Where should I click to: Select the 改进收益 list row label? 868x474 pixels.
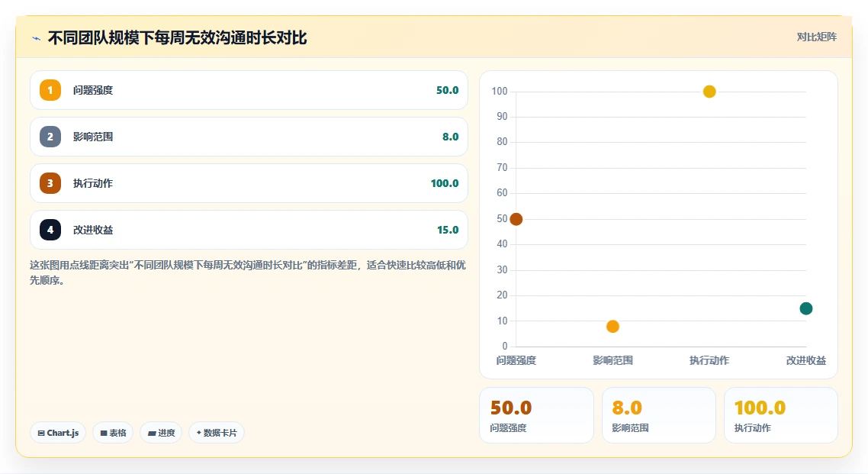pyautogui.click(x=93, y=230)
